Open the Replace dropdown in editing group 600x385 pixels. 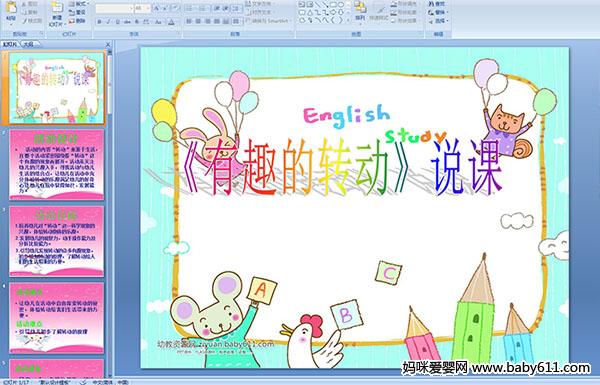point(439,12)
